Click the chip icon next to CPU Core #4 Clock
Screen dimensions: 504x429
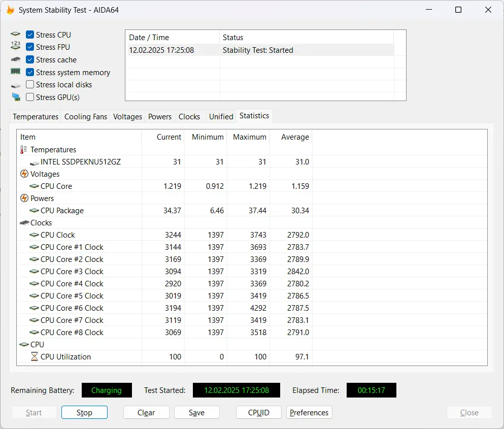point(34,284)
